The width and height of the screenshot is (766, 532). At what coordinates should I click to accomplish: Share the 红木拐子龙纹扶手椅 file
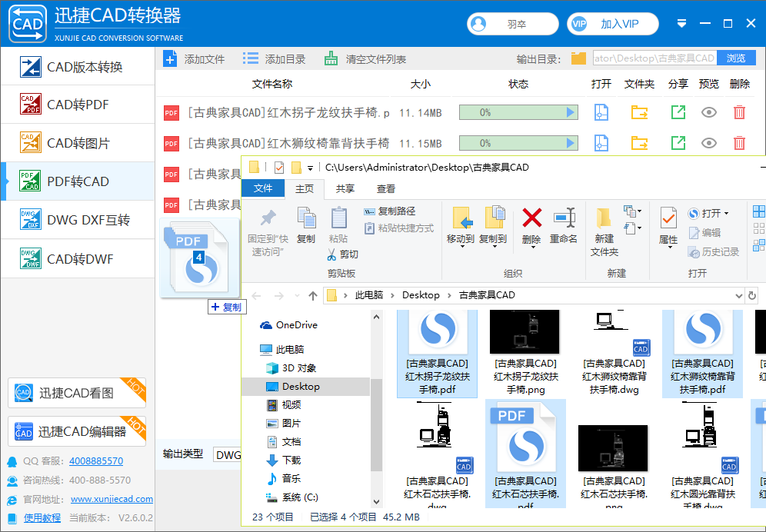click(x=678, y=113)
